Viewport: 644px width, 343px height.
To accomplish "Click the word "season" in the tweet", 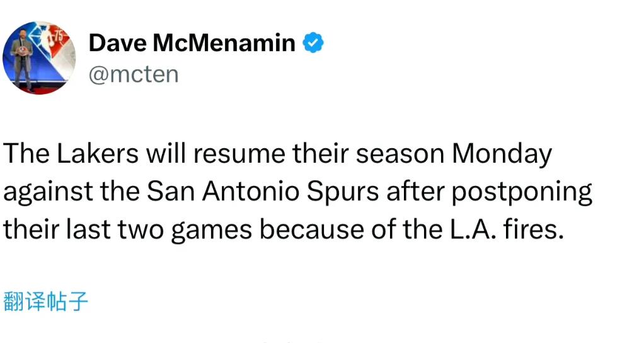I will tap(400, 154).
